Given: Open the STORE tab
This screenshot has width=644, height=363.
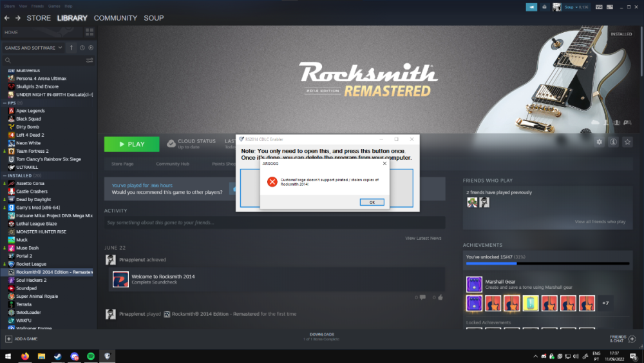Looking at the screenshot, I should (x=39, y=18).
